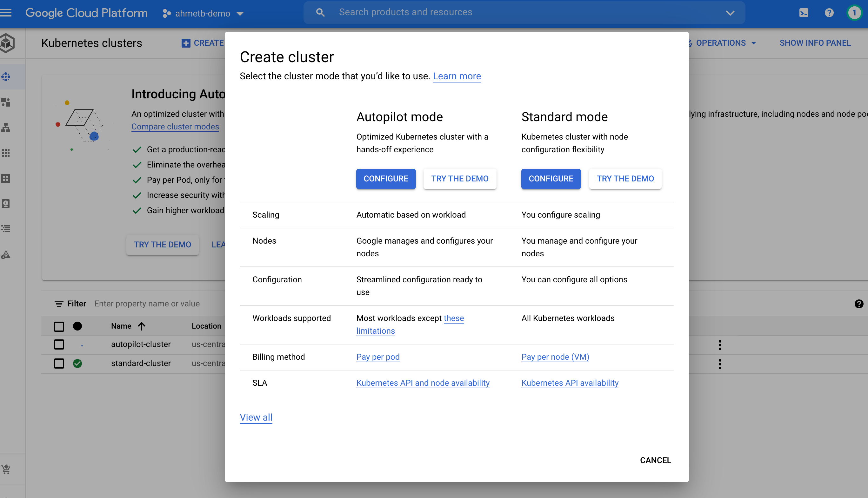Click the Pay per pod billing link
The height and width of the screenshot is (498, 868).
click(x=377, y=357)
